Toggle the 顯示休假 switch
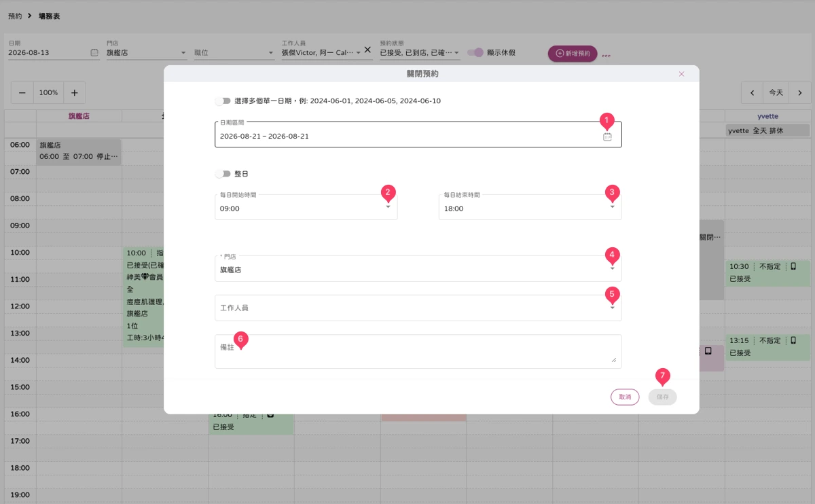 pos(475,52)
